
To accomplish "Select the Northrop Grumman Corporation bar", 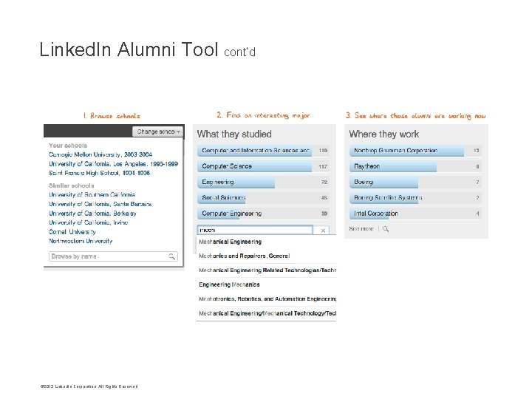I will [x=406, y=151].
